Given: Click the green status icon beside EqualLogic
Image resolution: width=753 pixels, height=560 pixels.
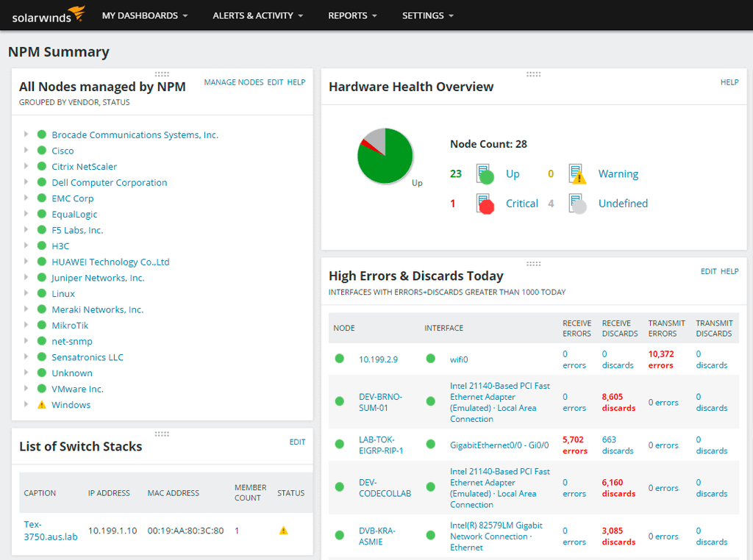Looking at the screenshot, I should point(42,214).
